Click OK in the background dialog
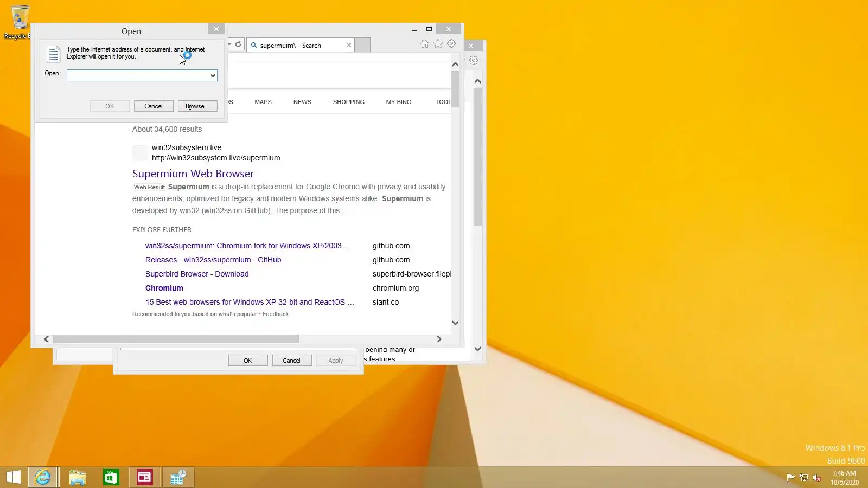Viewport: 868px width, 488px height. tap(248, 361)
